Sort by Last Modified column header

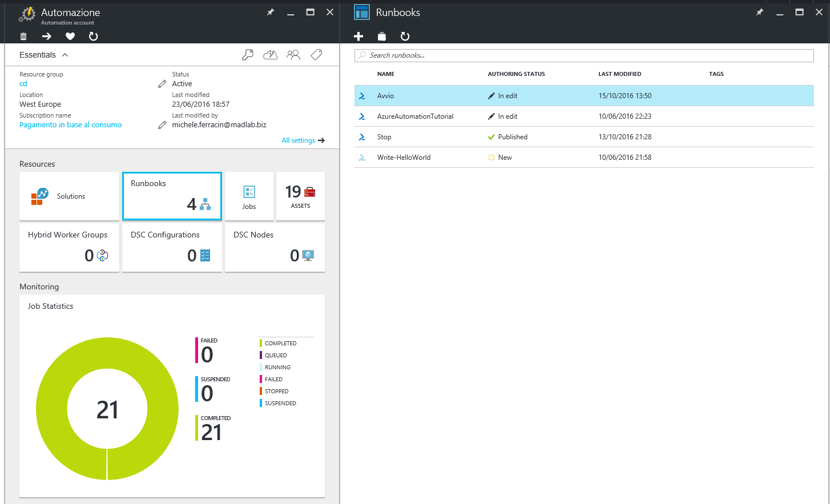619,74
